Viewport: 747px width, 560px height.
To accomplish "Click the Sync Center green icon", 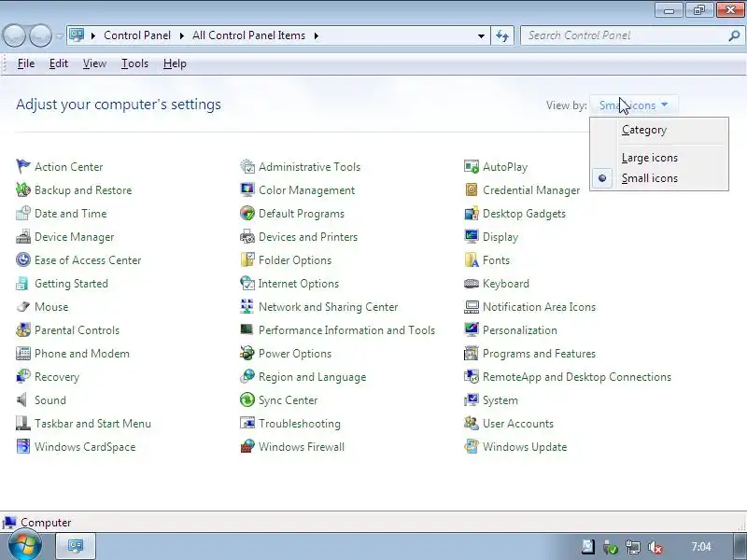I will pyautogui.click(x=247, y=399).
